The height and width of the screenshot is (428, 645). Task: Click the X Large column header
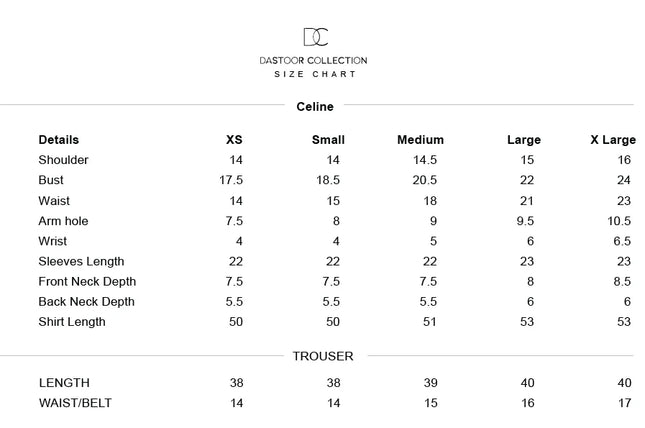pyautogui.click(x=611, y=140)
